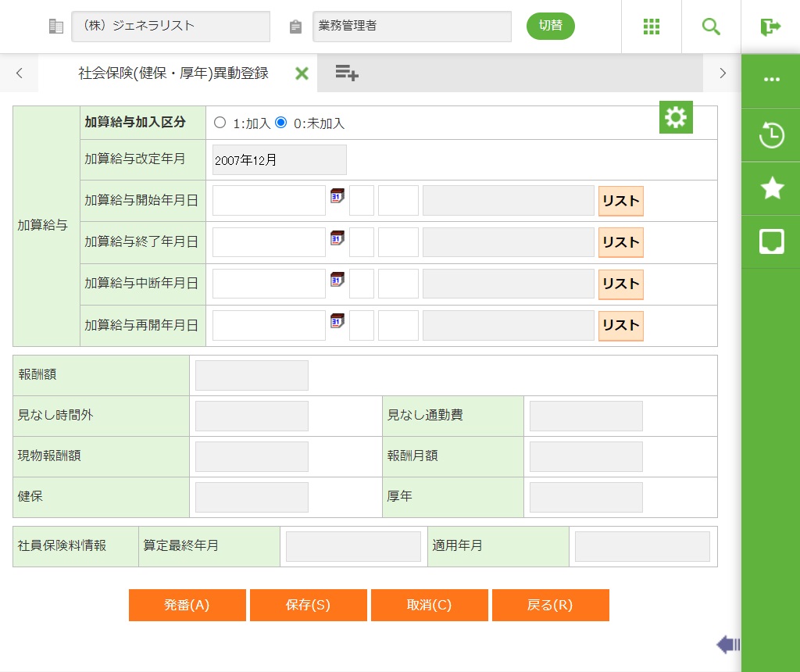The image size is (800, 672).
Task: Open the history clock icon in sidebar
Action: pyautogui.click(x=772, y=135)
